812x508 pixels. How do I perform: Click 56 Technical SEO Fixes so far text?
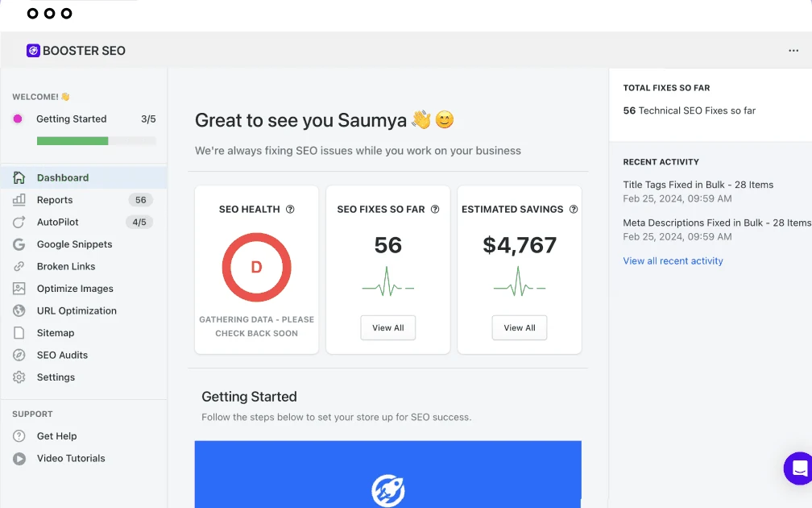click(690, 110)
